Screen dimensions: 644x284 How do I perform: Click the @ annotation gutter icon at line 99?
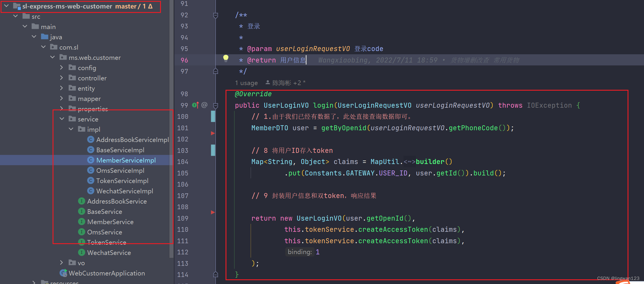pyautogui.click(x=204, y=105)
